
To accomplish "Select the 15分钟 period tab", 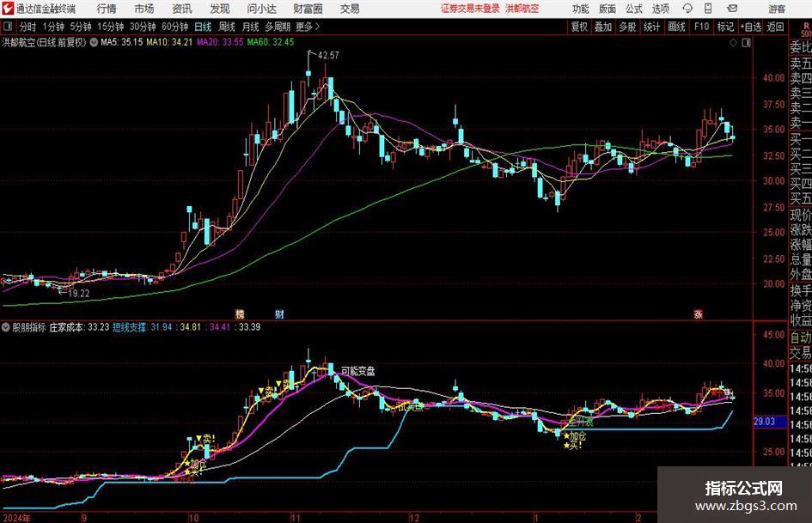I will [x=111, y=27].
